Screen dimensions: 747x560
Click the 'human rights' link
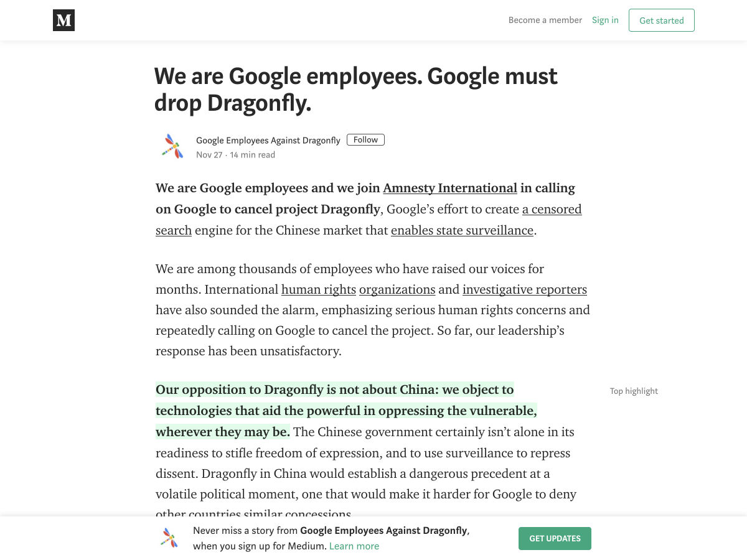(x=319, y=289)
